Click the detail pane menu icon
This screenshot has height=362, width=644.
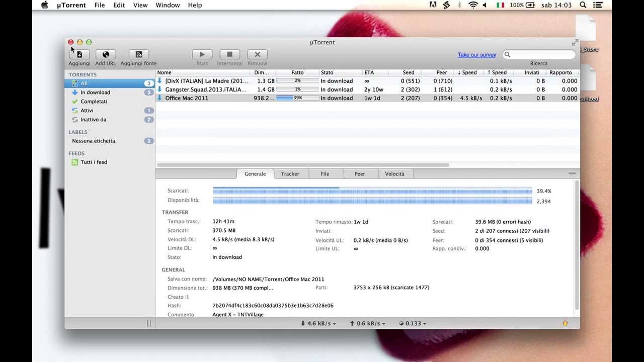coord(572,173)
